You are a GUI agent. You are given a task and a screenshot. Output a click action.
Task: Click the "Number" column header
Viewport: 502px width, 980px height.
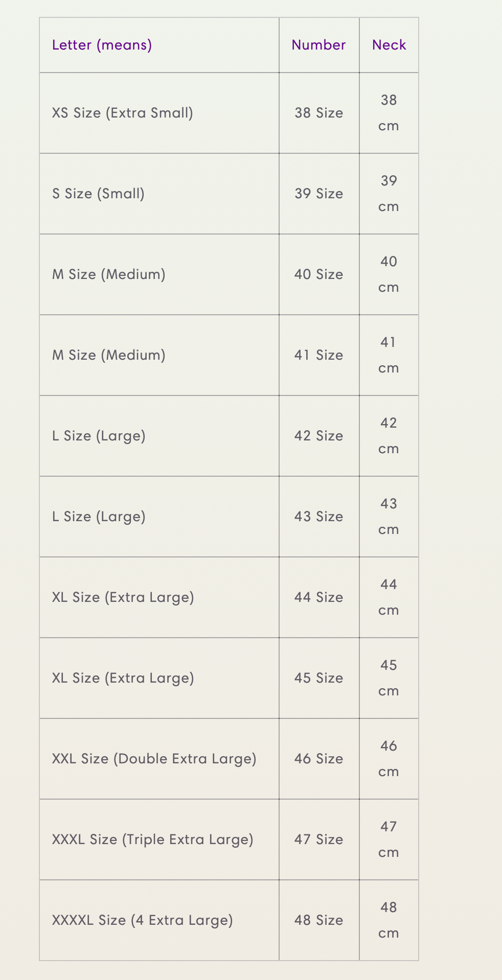[x=318, y=45]
